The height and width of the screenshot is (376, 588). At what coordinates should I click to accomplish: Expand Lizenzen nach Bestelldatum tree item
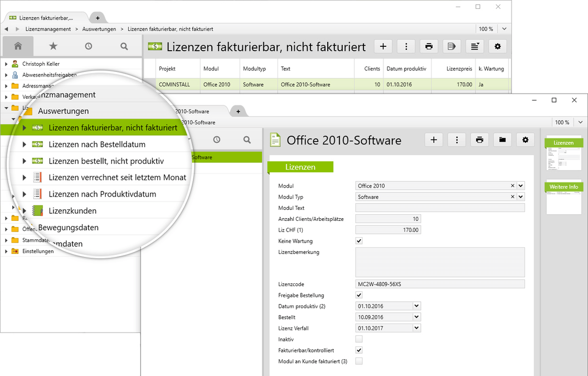[24, 144]
